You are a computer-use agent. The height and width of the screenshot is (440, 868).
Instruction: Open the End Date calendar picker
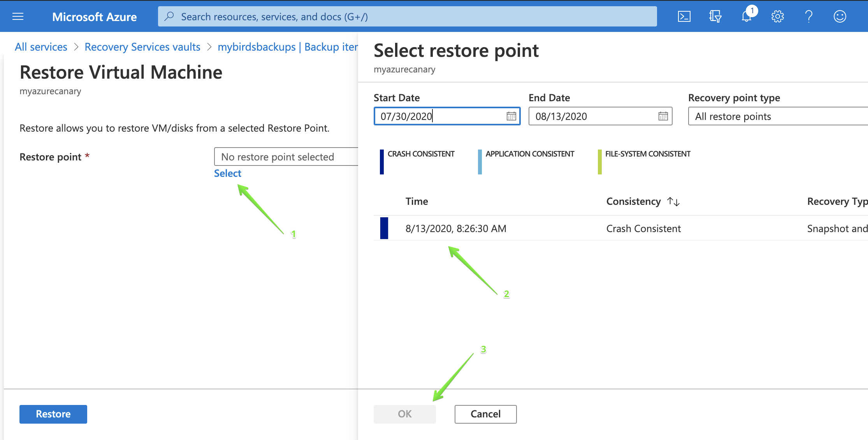coord(663,116)
